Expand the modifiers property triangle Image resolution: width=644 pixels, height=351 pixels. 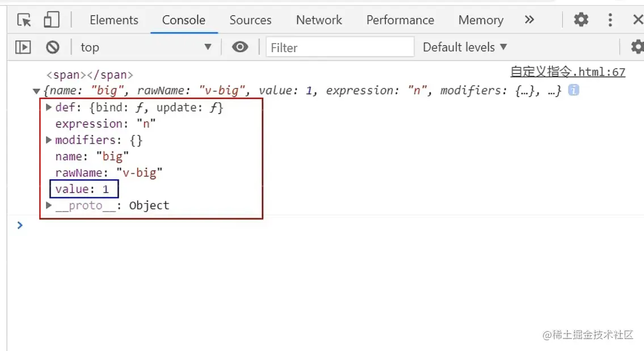(x=49, y=140)
